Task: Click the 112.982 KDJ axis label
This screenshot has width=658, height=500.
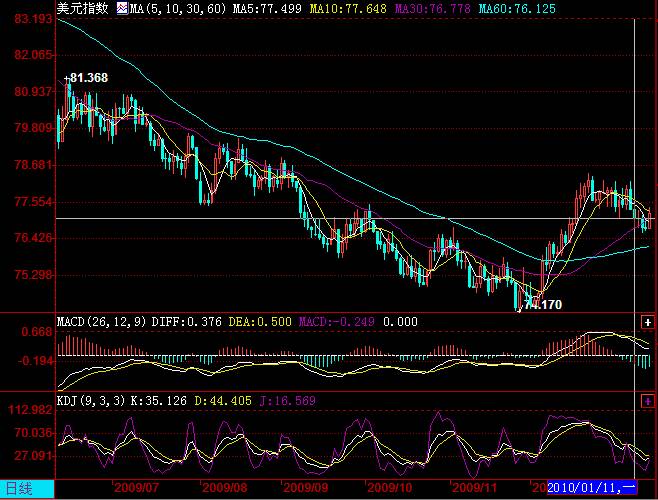Action: [31, 410]
